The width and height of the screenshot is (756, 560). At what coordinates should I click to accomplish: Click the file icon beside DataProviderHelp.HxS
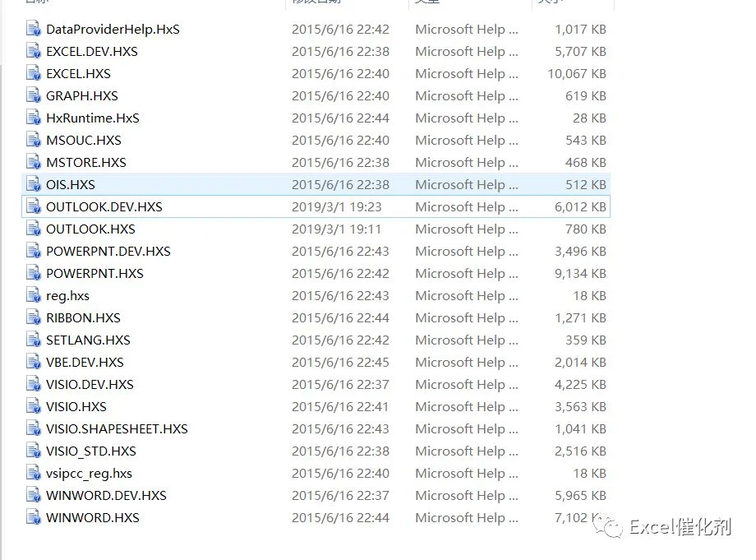34,29
